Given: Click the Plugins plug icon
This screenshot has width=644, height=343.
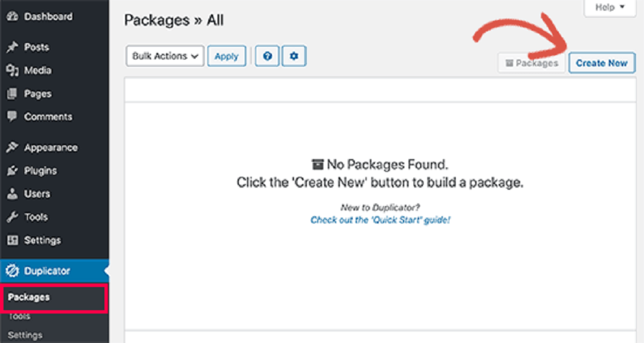Looking at the screenshot, I should tap(12, 170).
